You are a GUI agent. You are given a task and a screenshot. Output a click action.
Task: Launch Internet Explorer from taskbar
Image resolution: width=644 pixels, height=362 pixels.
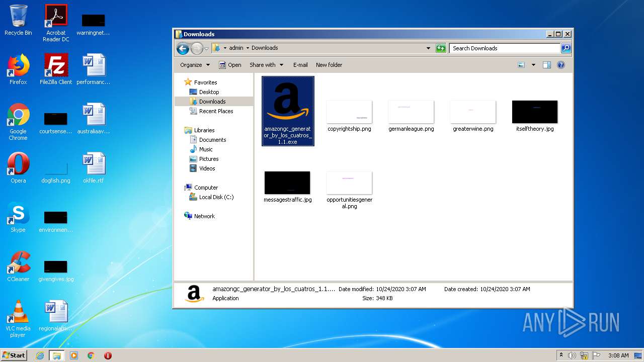40,355
